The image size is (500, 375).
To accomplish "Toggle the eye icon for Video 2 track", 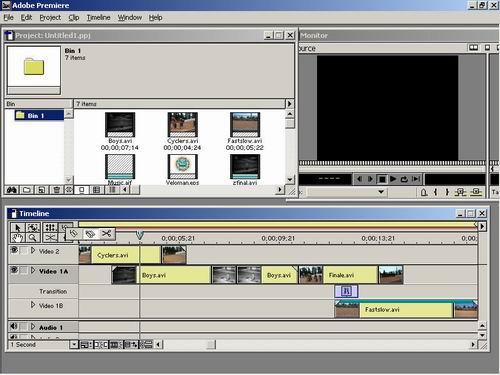I will [14, 250].
